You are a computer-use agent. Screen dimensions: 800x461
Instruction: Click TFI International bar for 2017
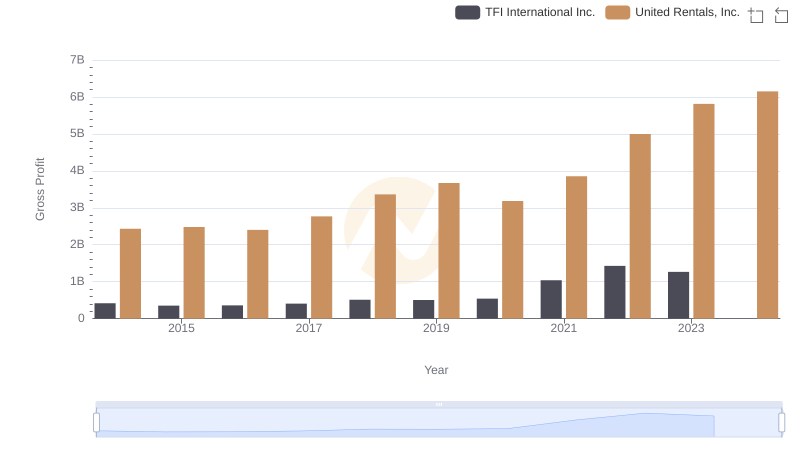[x=296, y=311]
